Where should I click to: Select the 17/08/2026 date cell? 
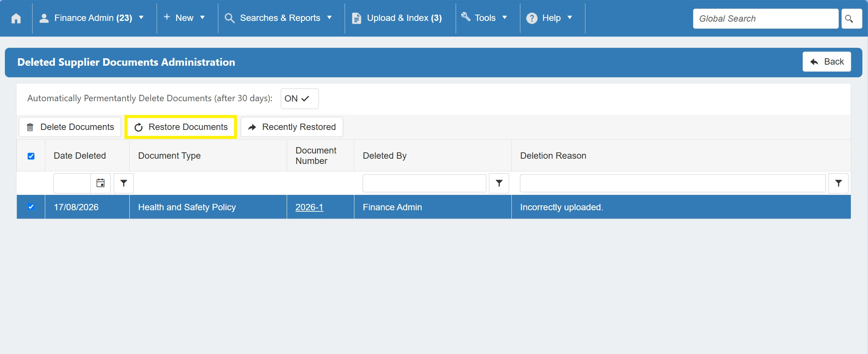87,207
